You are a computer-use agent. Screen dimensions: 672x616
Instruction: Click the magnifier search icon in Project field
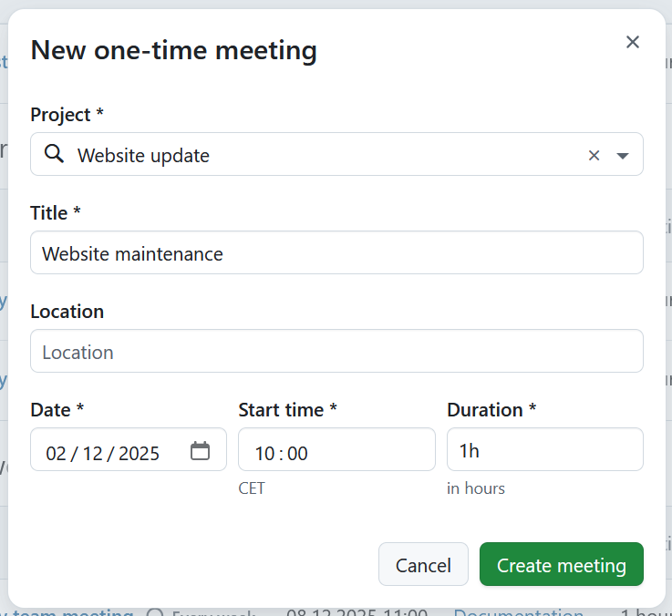click(54, 155)
